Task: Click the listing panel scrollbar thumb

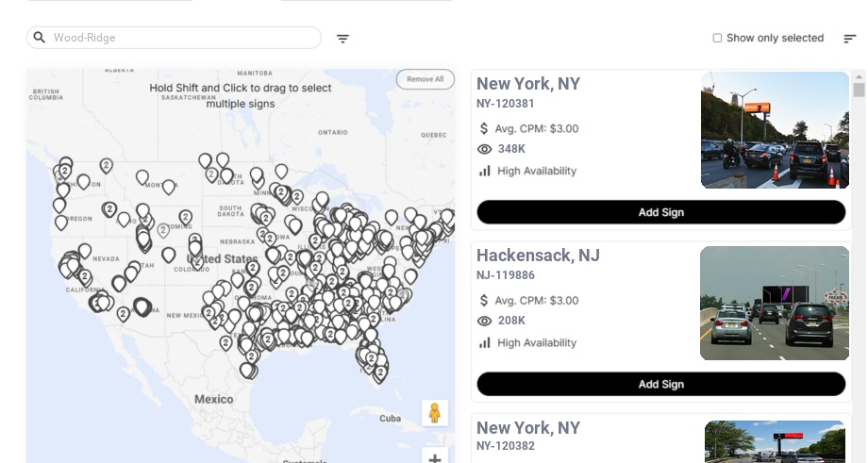Action: pos(859,91)
